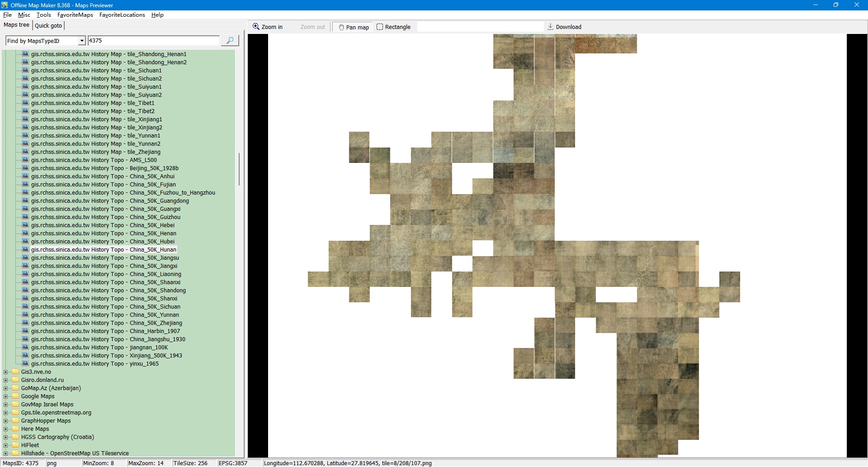Open the Find by MapsTypeID dropdown
This screenshot has height=467, width=868.
point(82,41)
